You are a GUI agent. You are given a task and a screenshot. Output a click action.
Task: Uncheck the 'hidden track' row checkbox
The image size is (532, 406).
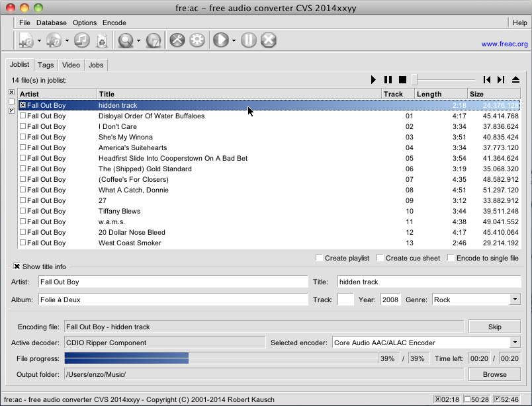(22, 105)
